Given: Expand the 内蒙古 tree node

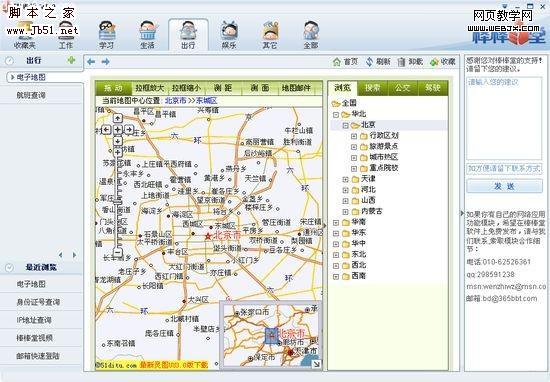Looking at the screenshot, I should click(346, 212).
